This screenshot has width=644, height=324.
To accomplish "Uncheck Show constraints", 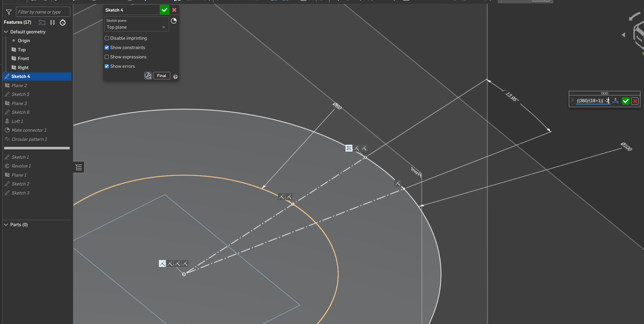I will pyautogui.click(x=107, y=48).
